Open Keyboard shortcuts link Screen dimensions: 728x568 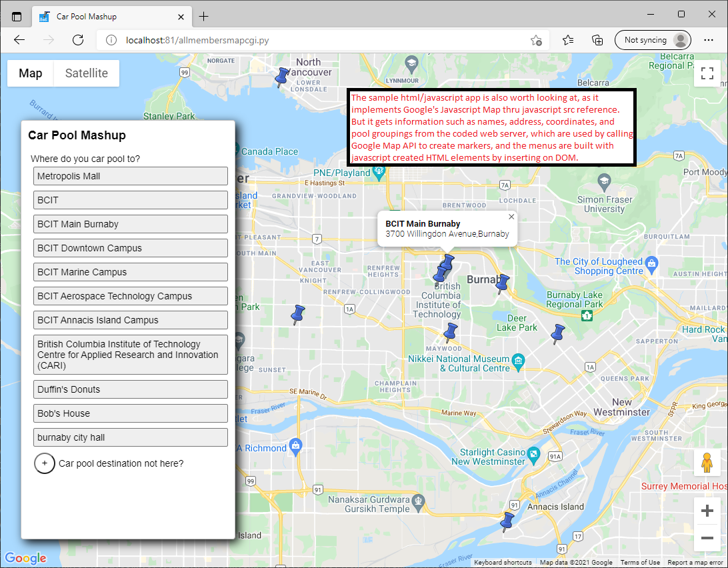pyautogui.click(x=503, y=563)
